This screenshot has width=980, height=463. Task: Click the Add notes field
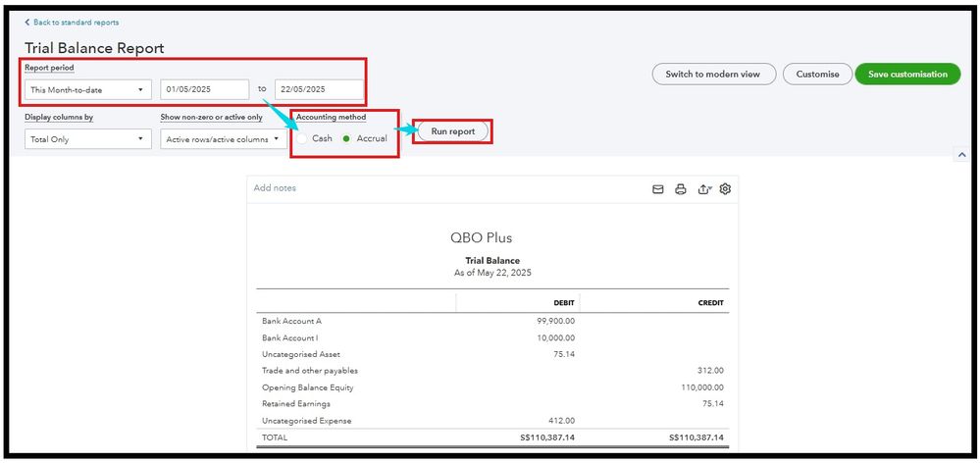pyautogui.click(x=275, y=188)
